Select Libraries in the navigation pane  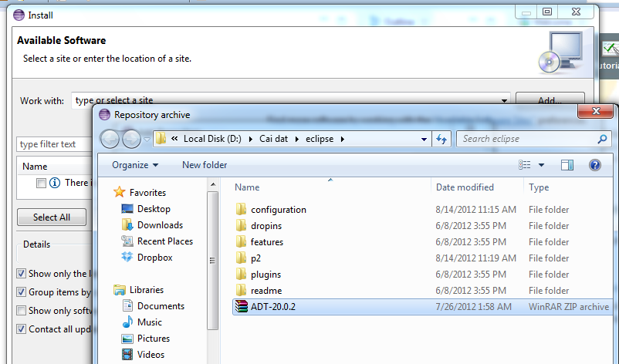(146, 289)
